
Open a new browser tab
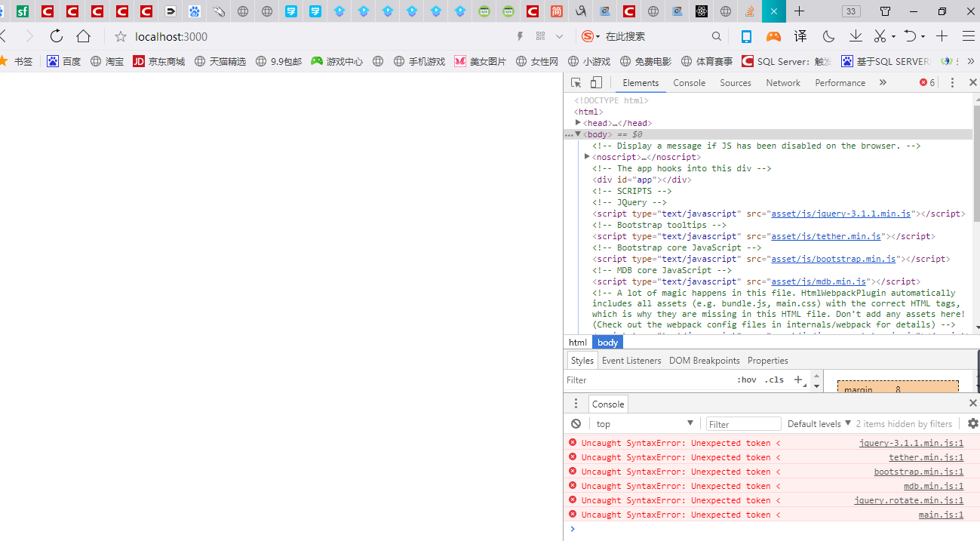click(x=800, y=11)
